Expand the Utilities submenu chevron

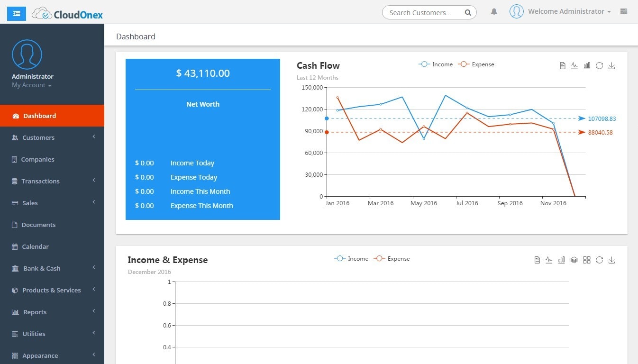point(94,333)
